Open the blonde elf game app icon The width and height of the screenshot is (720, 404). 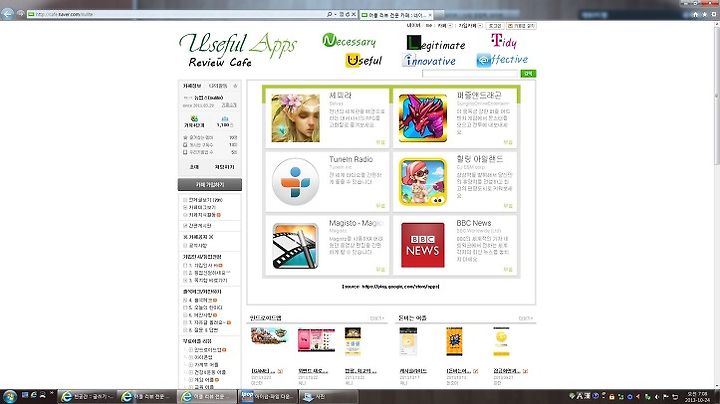click(x=295, y=118)
